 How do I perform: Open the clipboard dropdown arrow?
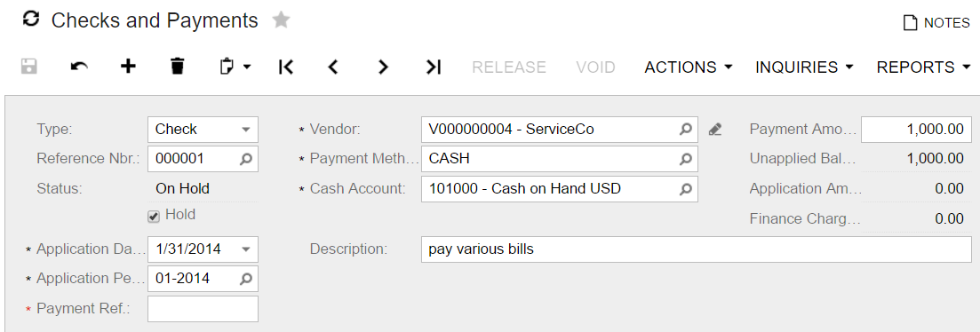point(247,67)
